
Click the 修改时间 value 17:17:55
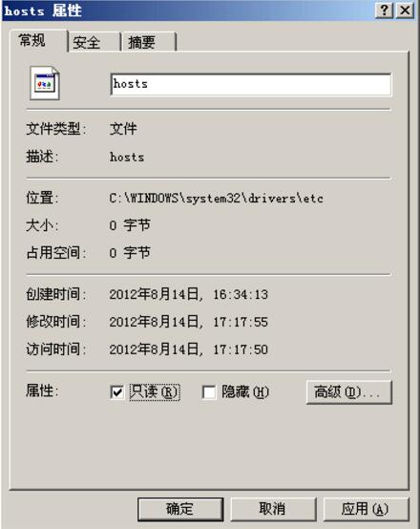point(241,322)
